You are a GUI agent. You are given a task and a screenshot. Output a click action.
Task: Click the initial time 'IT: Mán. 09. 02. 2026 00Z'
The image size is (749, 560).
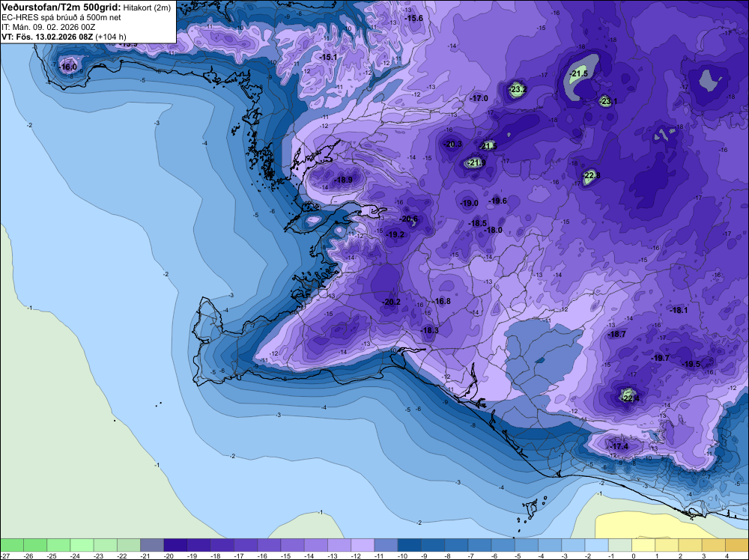48,27
